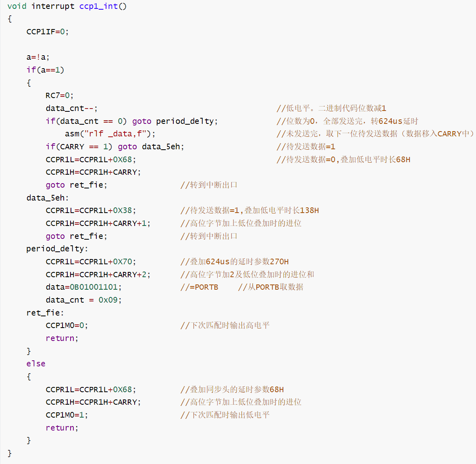Viewport: 476px width, 464px height.
Task: Click the a=!a toggle statement
Action: point(38,57)
